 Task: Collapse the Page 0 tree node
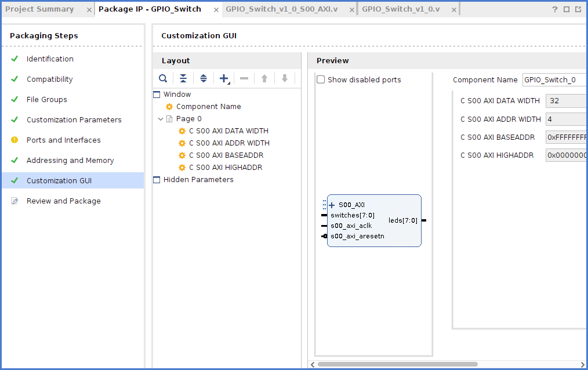(161, 119)
